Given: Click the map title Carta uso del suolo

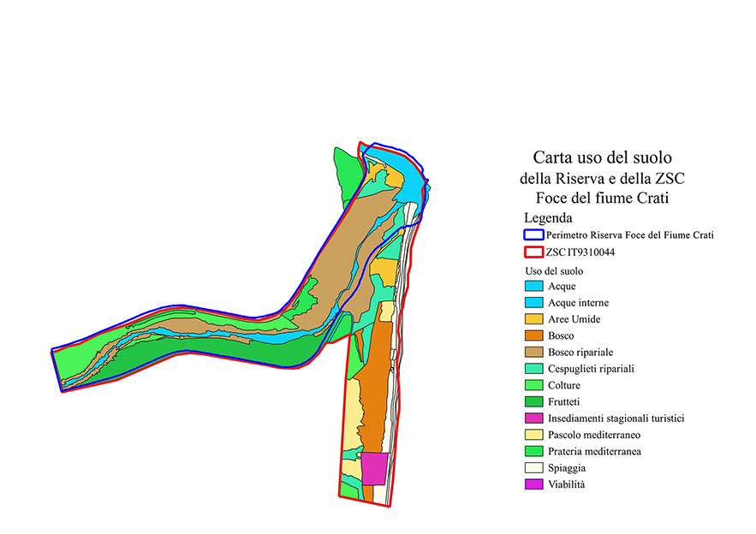Looking at the screenshot, I should 602,157.
